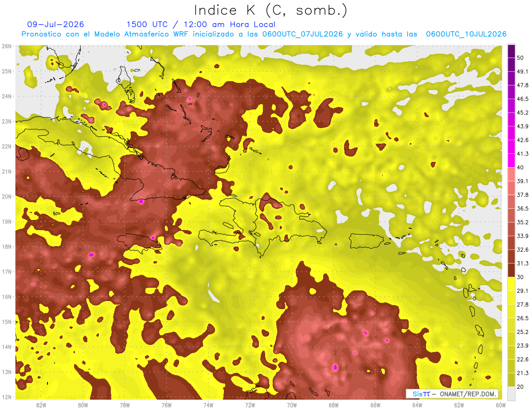Click the 21N latitude label
Screen dimensions: 532x411
click(6, 171)
